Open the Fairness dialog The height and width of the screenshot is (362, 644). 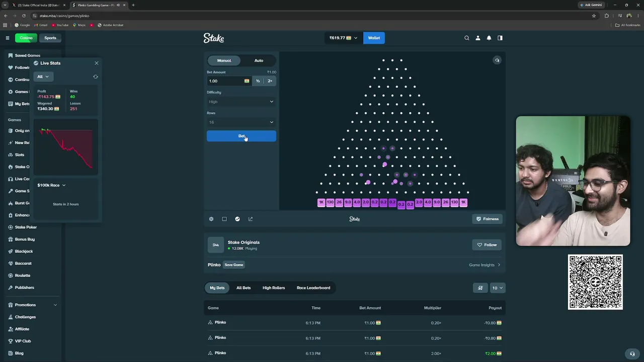488,219
